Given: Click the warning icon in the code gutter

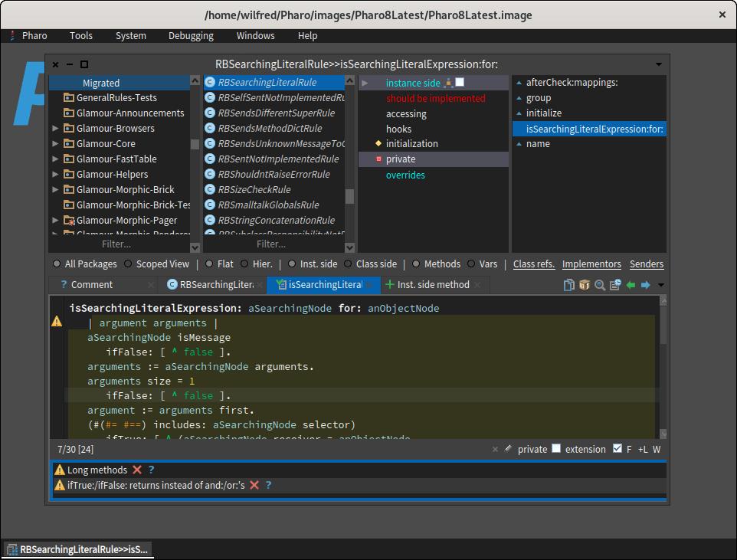Looking at the screenshot, I should pyautogui.click(x=57, y=322).
